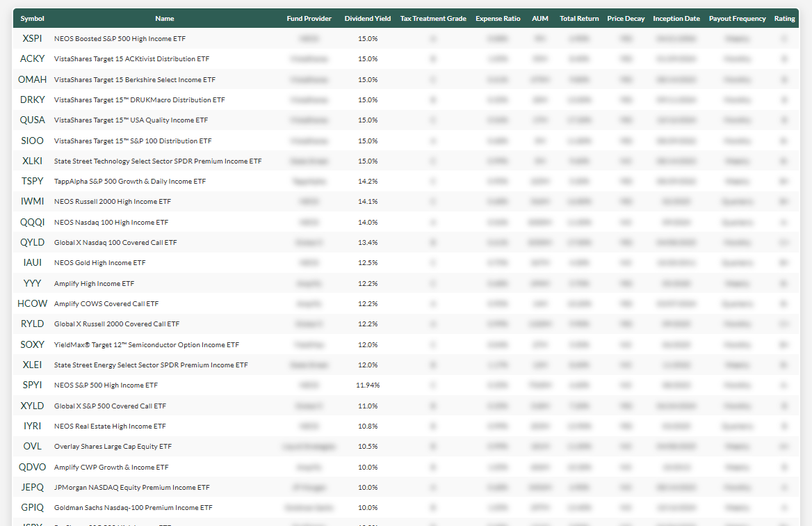Sort table by Symbol column header
Screen dimensions: 812x526
(x=32, y=19)
